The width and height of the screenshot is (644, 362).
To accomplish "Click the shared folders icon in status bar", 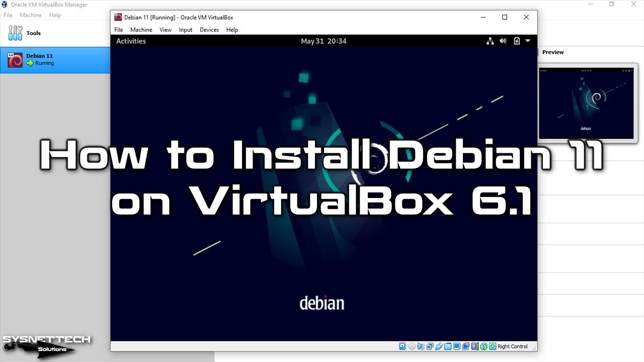I will [448, 346].
